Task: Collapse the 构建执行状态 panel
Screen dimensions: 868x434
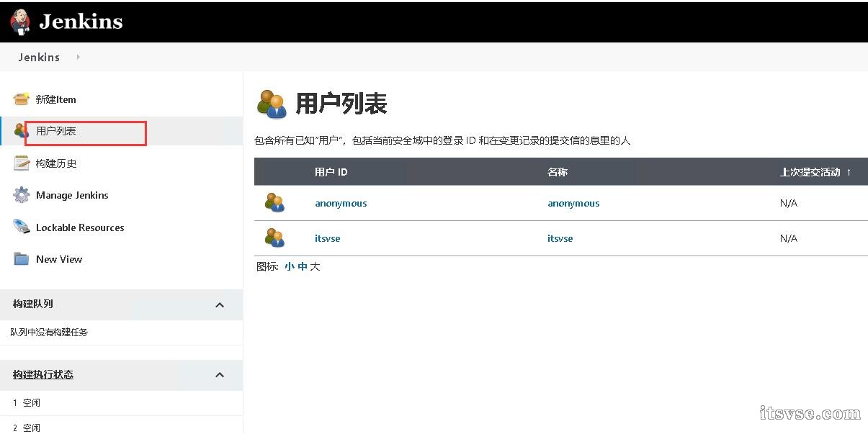Action: (220, 375)
